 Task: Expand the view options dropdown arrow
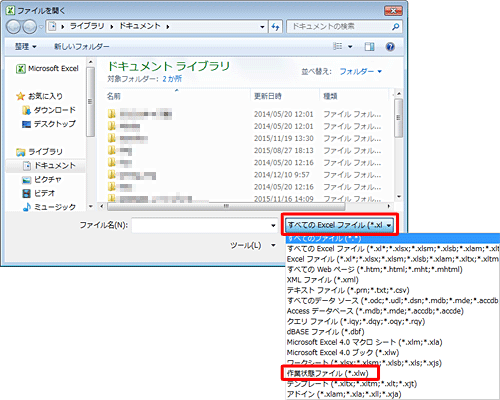point(350,47)
